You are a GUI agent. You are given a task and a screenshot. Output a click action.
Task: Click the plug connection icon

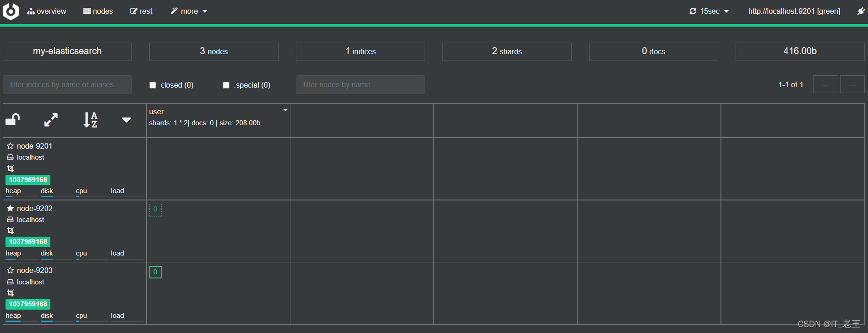point(861,11)
